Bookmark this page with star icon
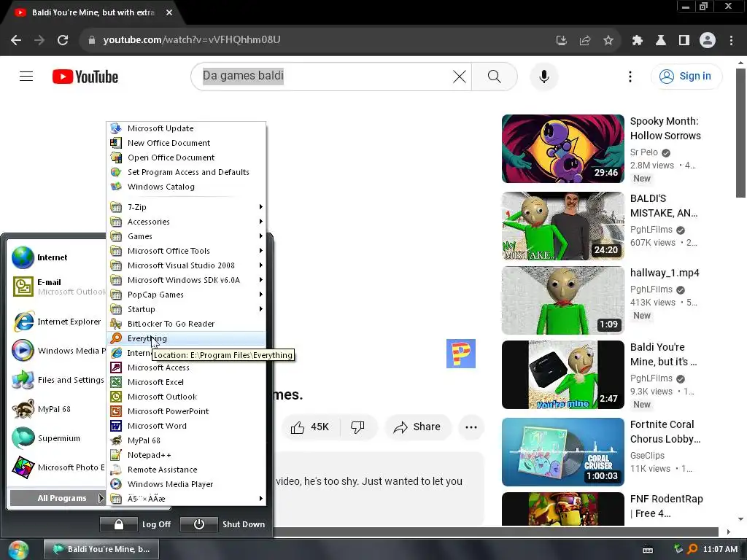This screenshot has height=560, width=747. tap(608, 41)
